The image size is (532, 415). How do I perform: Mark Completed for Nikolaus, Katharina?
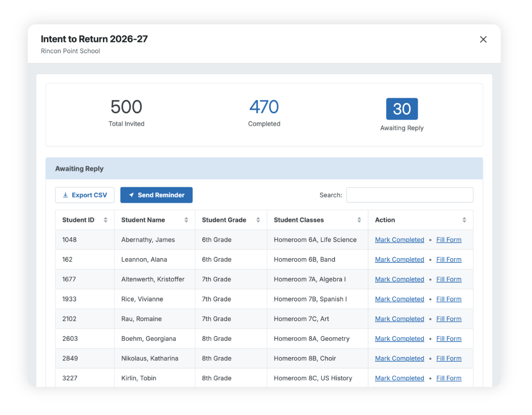pos(399,358)
